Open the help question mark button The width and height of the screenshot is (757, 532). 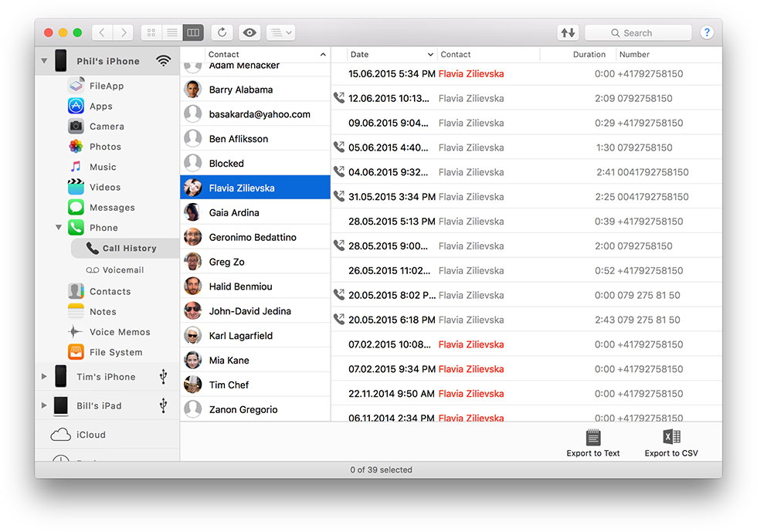(706, 32)
